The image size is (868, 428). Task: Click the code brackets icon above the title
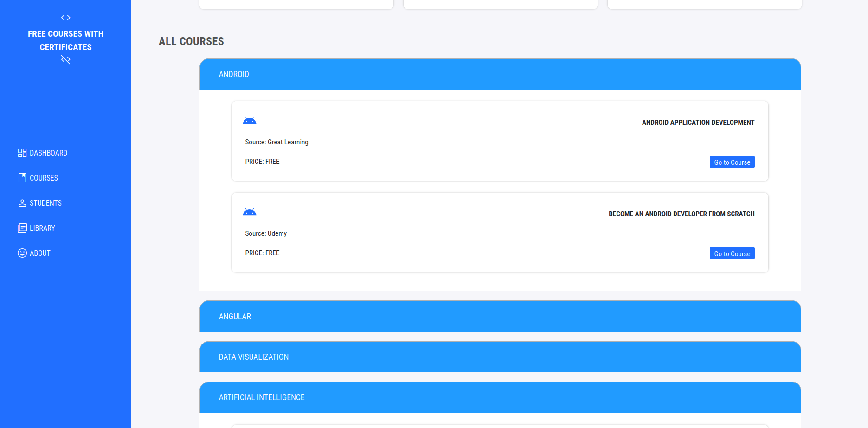65,17
